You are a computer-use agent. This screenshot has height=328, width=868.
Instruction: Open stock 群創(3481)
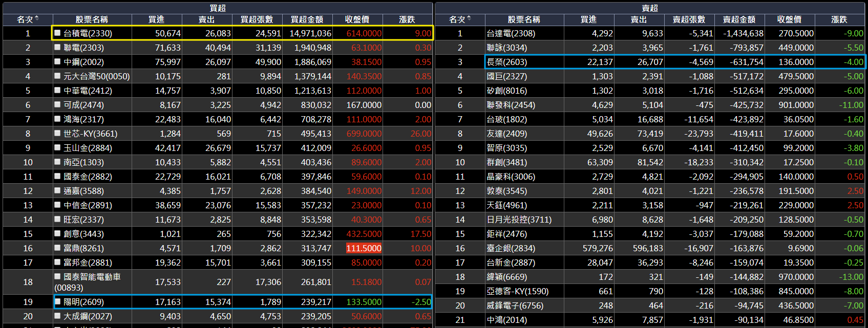pos(506,162)
